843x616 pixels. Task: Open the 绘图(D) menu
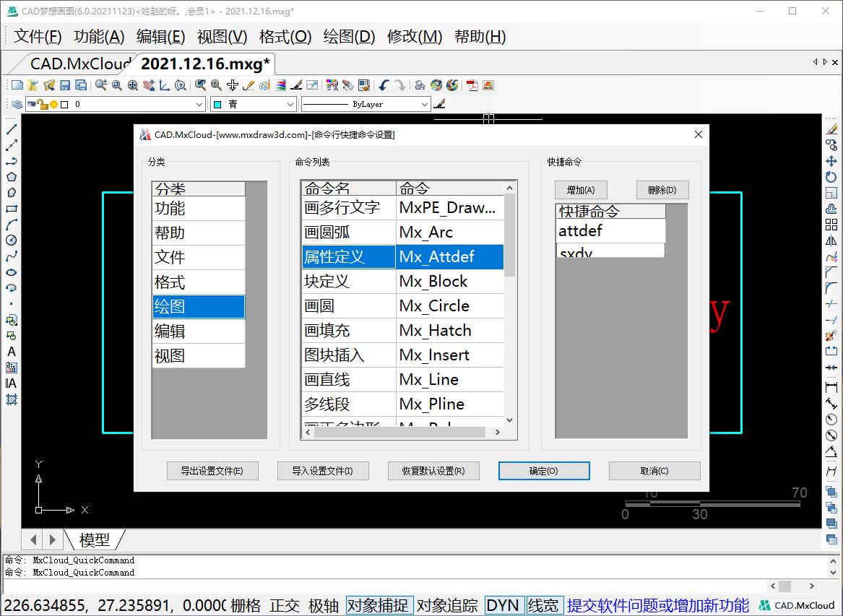349,36
